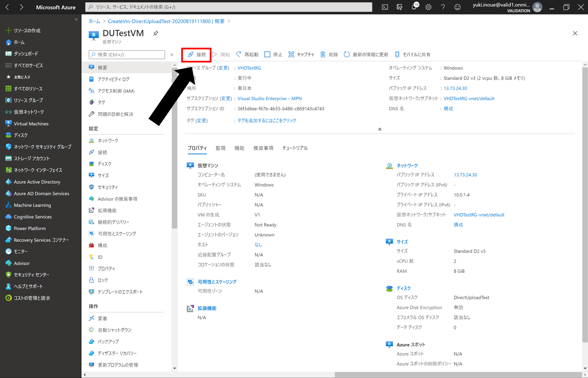The image size is (588, 378).
Task: Click ホスト value なし link
Action: tap(258, 245)
